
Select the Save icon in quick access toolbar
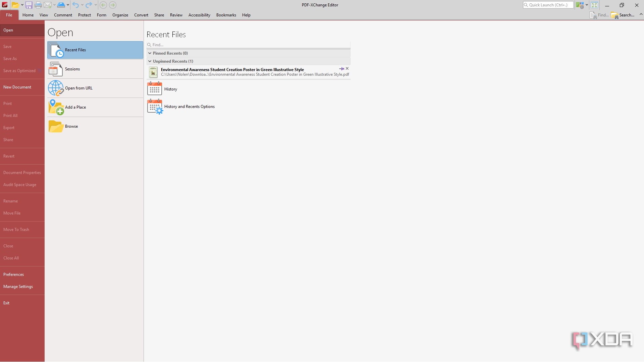point(29,5)
